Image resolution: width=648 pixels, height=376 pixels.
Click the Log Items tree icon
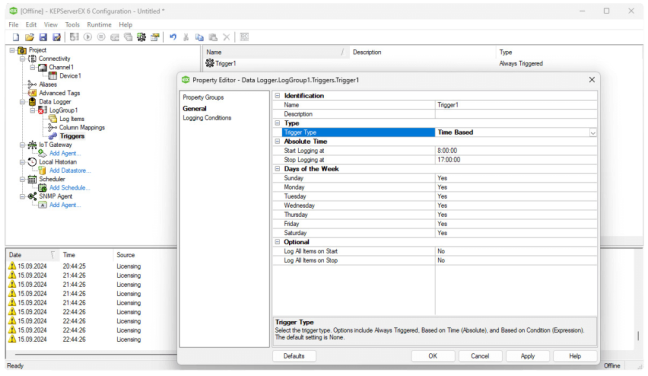[x=53, y=119]
